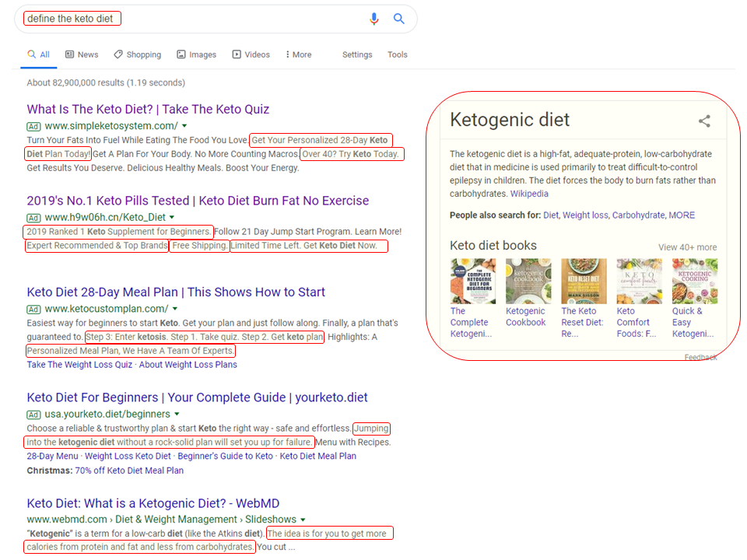
Task: Click 'Keto Diet Meal Plan' sitelink
Action: pyautogui.click(x=317, y=456)
